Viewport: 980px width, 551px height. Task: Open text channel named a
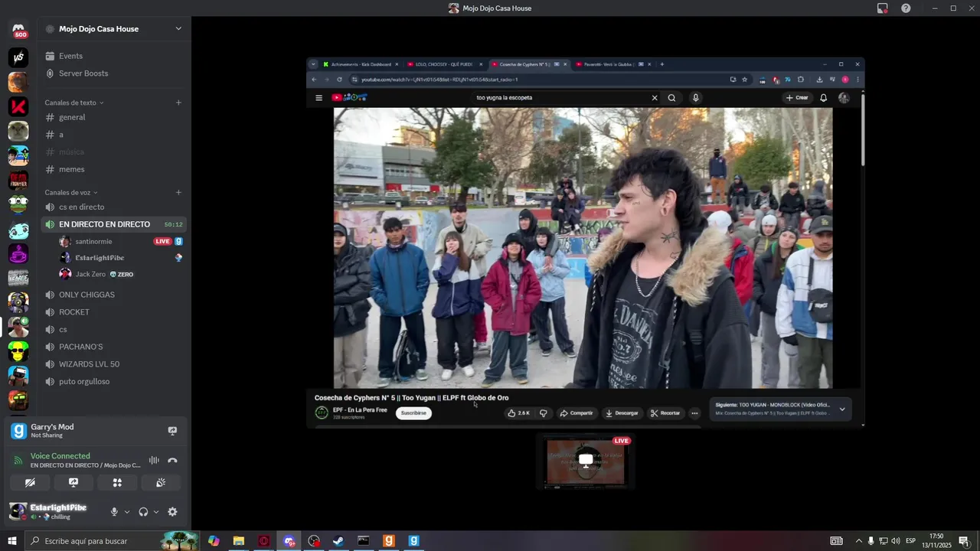tap(114, 135)
